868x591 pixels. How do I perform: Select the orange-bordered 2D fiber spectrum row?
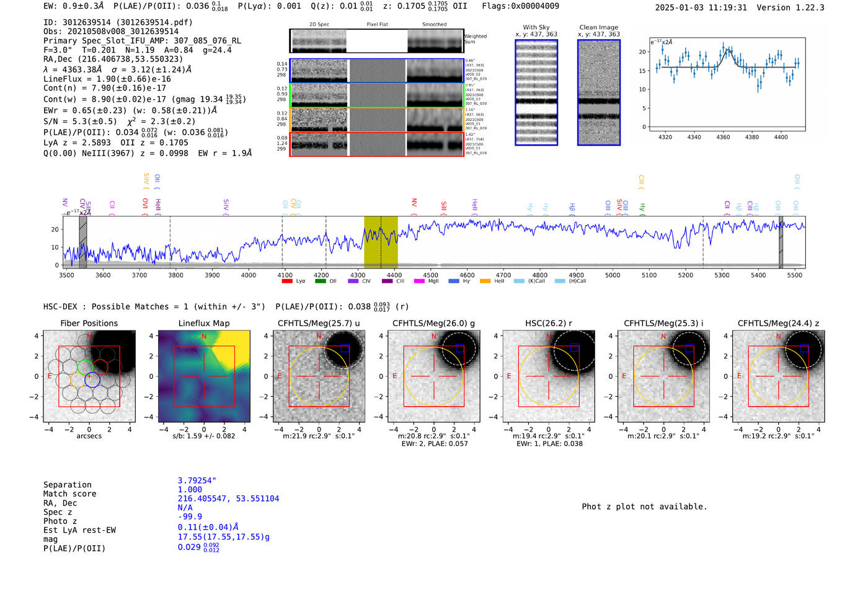coord(377,120)
